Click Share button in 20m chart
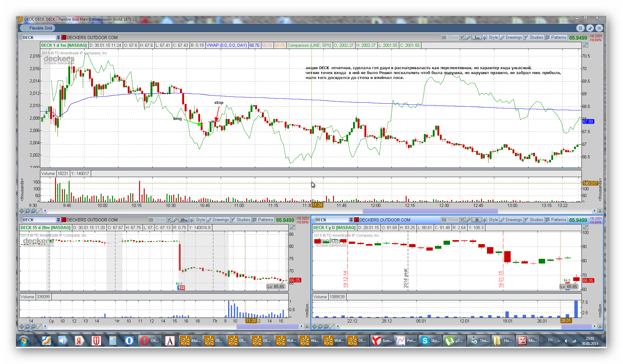Viewport: 623px width, 364px height. click(157, 220)
